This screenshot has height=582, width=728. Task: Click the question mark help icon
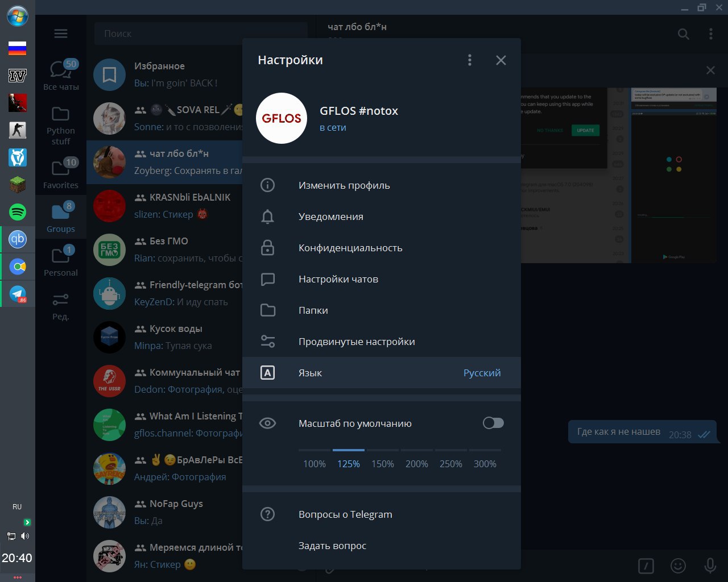tap(267, 514)
